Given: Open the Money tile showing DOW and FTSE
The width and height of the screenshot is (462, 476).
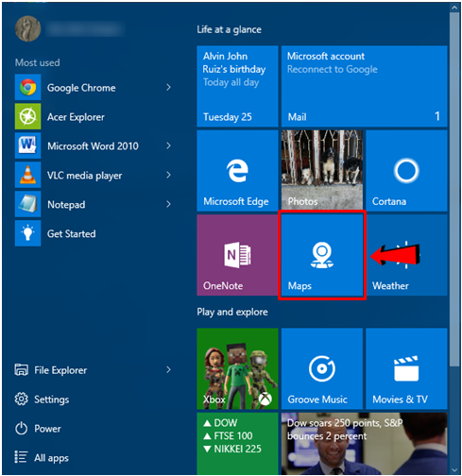Looking at the screenshot, I should coord(237,444).
